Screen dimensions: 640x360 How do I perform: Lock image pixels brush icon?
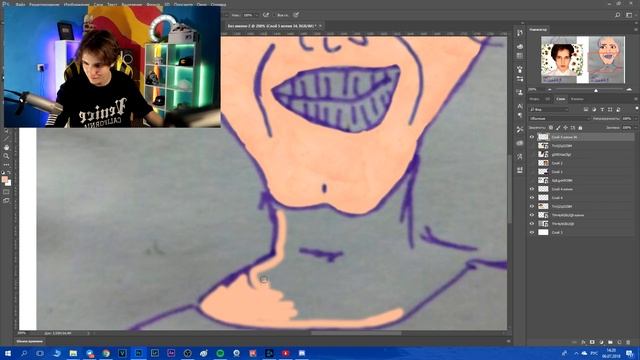[x=558, y=128]
